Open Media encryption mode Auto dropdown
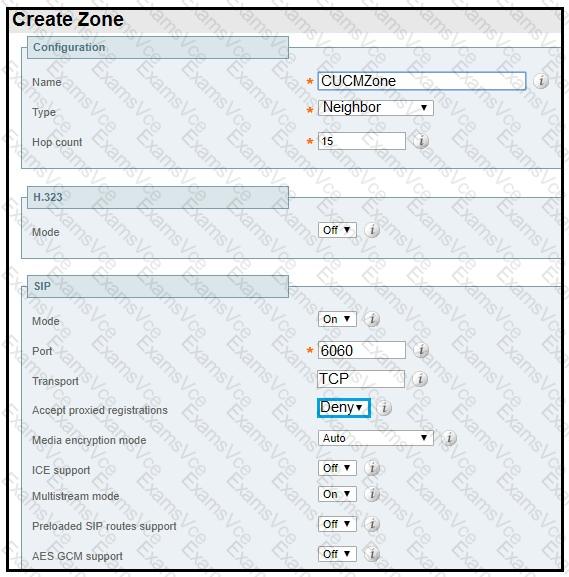The image size is (569, 577). pos(376,438)
